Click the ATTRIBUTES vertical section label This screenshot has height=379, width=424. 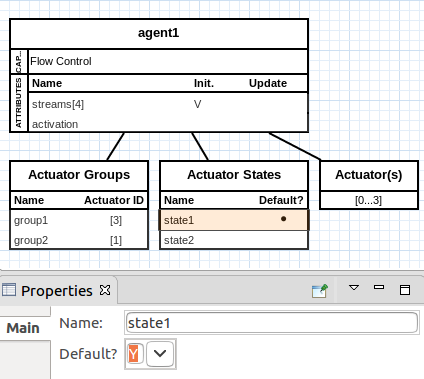[x=19, y=103]
